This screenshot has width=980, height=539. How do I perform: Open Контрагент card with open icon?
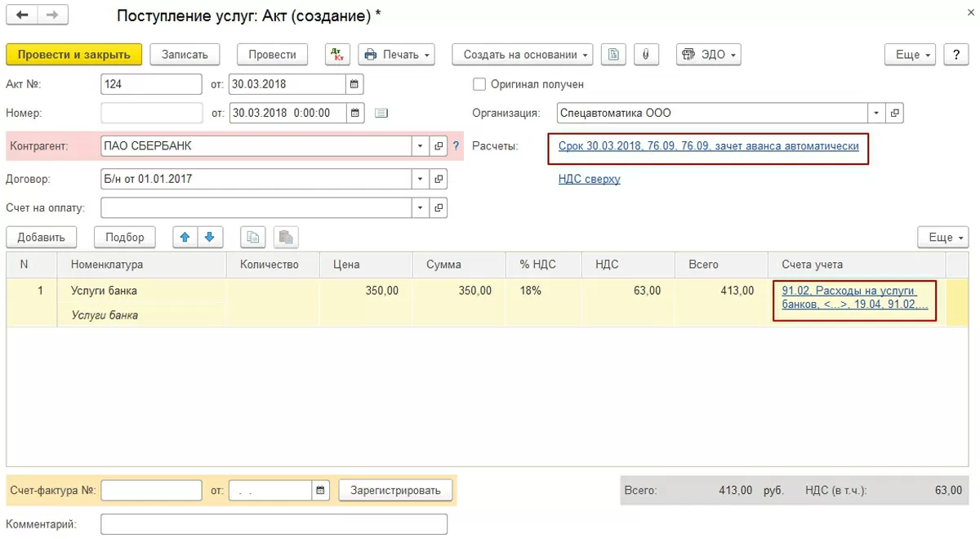point(439,146)
